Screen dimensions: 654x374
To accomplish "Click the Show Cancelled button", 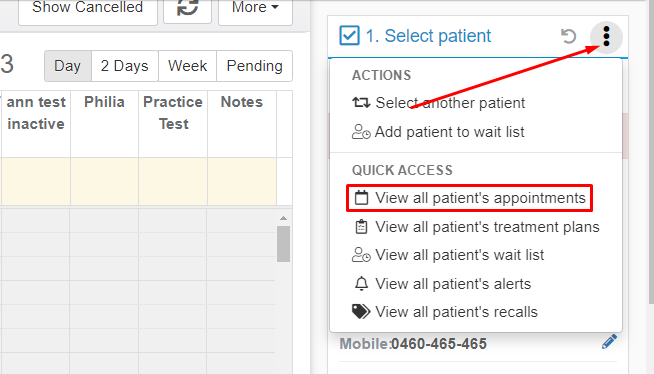I will tap(88, 8).
